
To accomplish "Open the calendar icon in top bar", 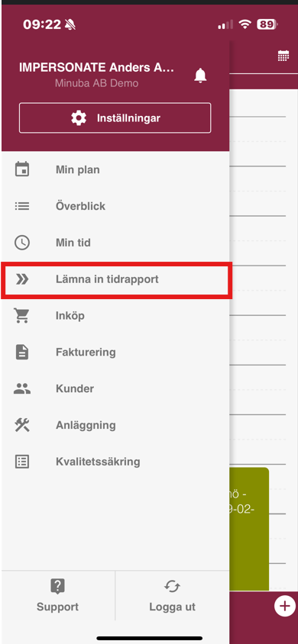I will 283,56.
